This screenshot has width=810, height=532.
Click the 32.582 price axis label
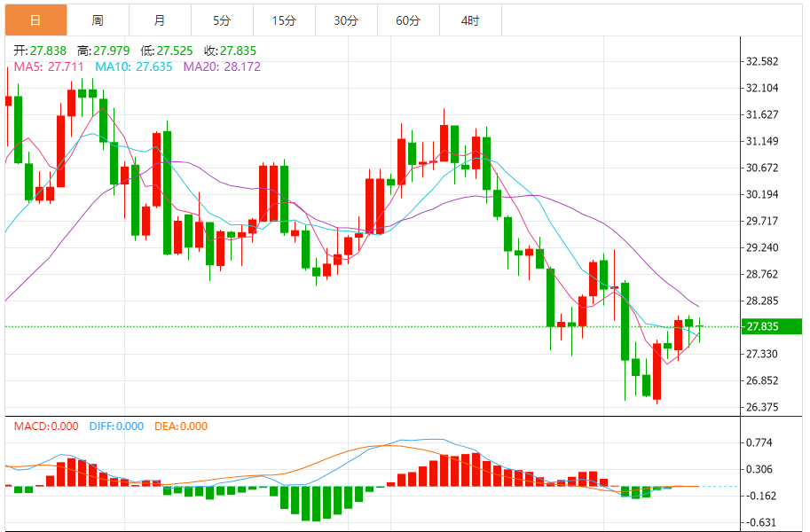(762, 61)
